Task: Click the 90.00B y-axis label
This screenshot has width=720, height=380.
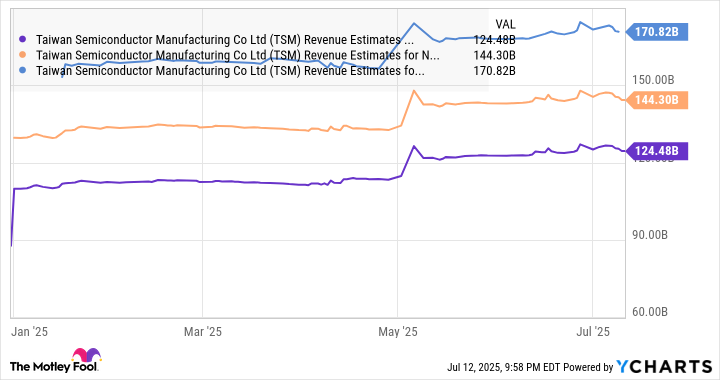Action: pyautogui.click(x=650, y=235)
